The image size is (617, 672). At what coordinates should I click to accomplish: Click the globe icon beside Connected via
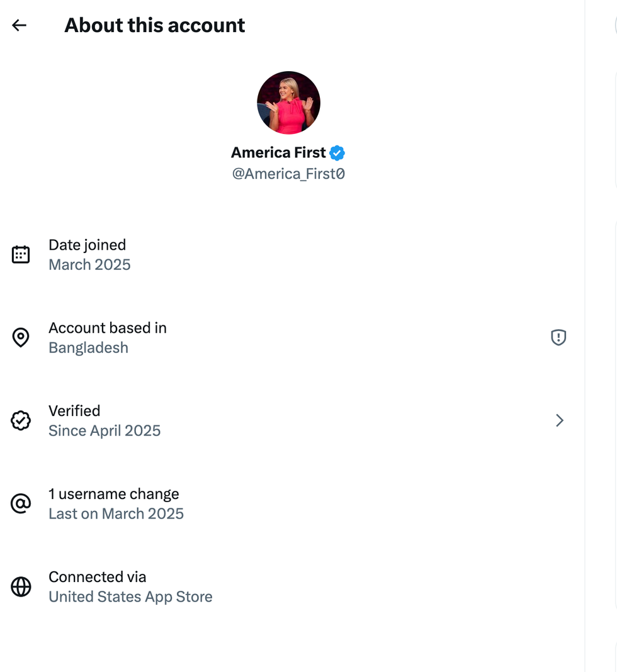click(x=21, y=586)
